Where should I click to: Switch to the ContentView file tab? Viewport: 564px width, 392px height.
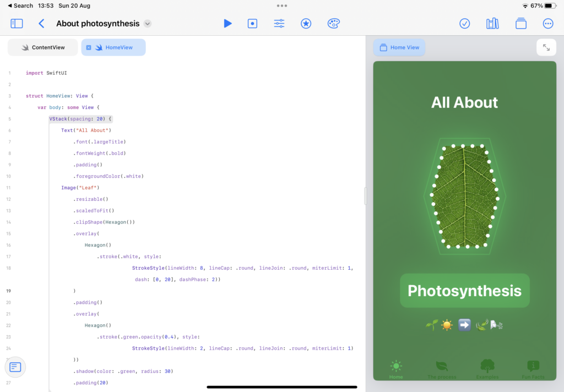point(43,47)
